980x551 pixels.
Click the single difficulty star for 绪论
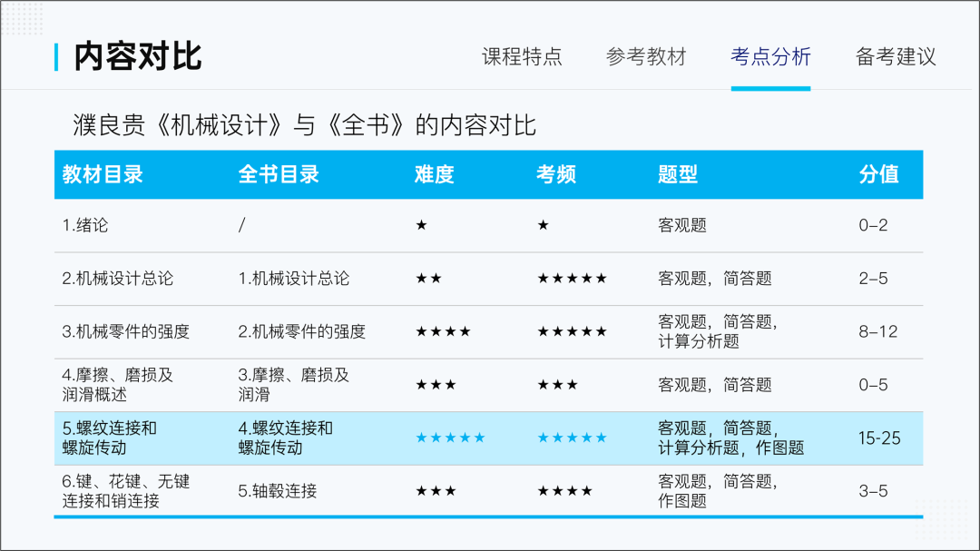click(x=421, y=225)
